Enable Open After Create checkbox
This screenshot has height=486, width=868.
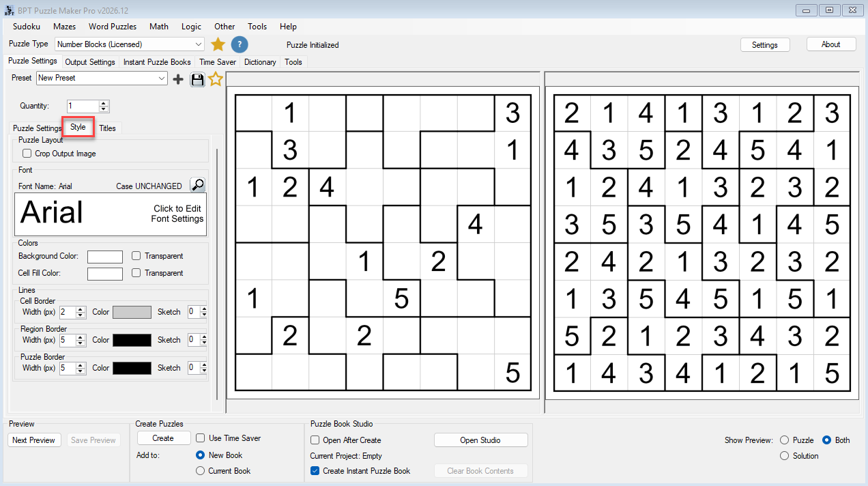tap(315, 440)
